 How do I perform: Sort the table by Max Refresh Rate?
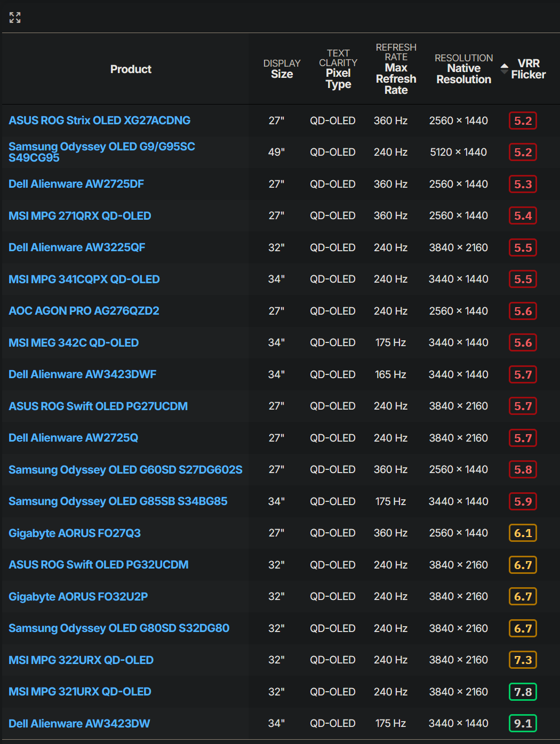396,69
